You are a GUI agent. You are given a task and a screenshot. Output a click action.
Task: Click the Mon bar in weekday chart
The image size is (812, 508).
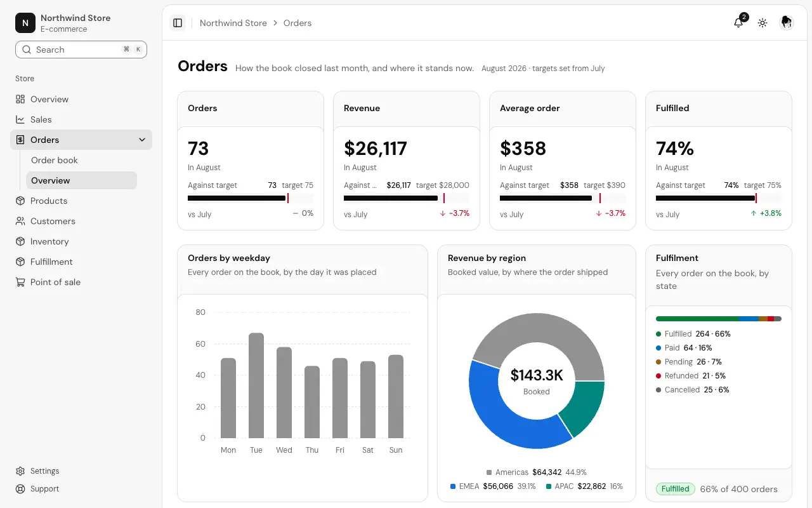coord(228,398)
